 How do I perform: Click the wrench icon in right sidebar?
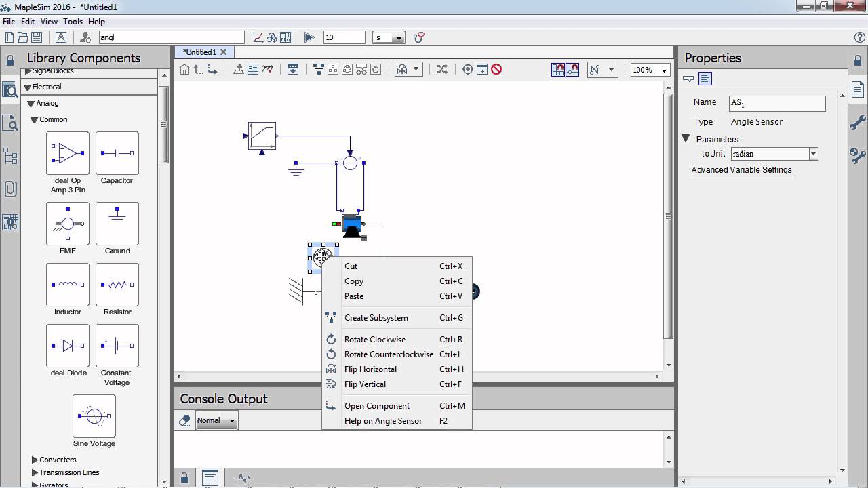click(x=858, y=122)
